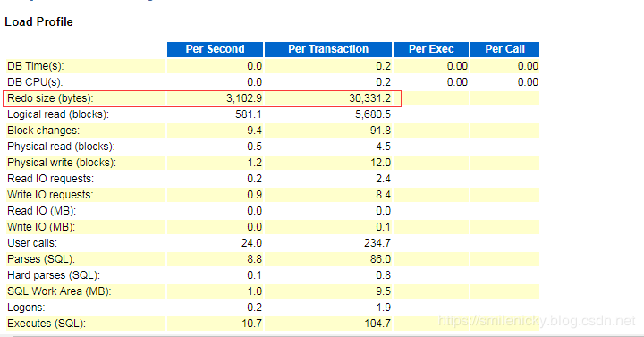Select the User calls row label
Image resolution: width=644 pixels, height=337 pixels.
(32, 243)
